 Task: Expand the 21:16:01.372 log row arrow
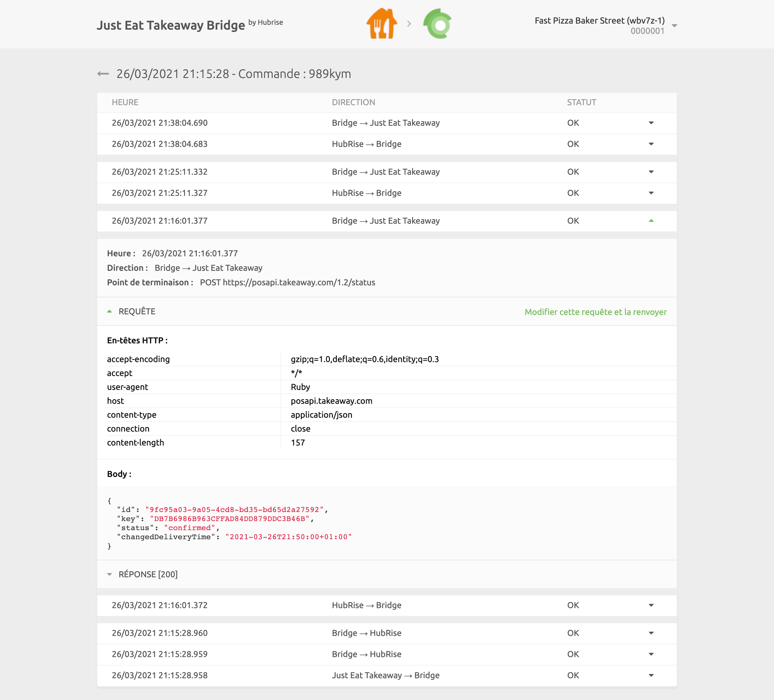(651, 605)
